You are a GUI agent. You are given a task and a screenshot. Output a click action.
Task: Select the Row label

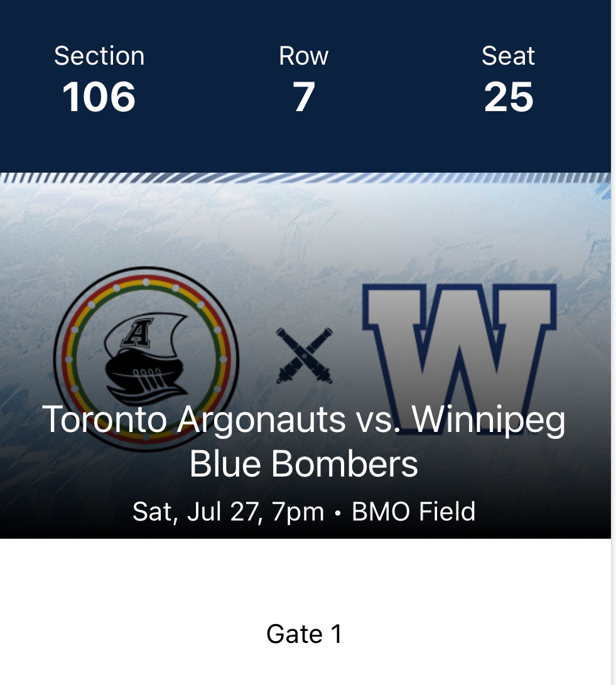click(x=304, y=56)
